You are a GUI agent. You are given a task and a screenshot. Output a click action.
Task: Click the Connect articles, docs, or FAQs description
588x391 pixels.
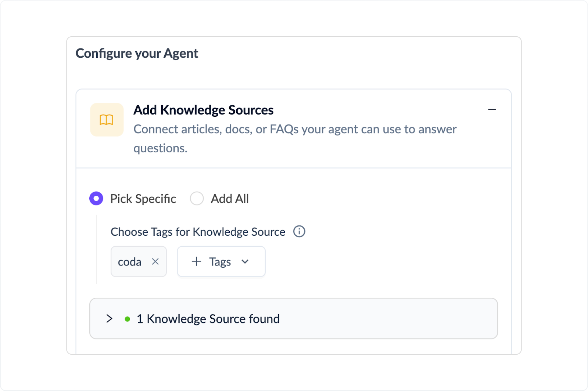[x=295, y=129]
